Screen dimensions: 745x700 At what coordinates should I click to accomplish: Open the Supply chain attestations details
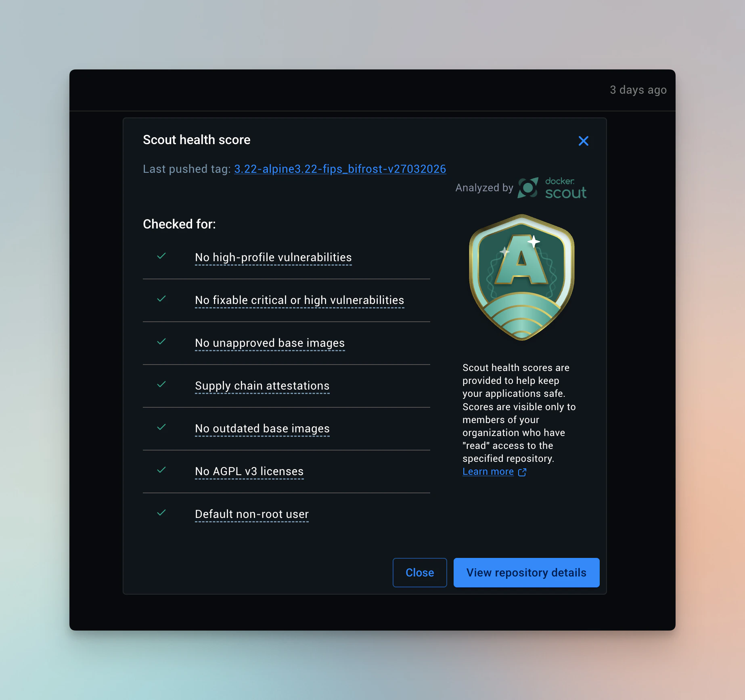coord(262,386)
